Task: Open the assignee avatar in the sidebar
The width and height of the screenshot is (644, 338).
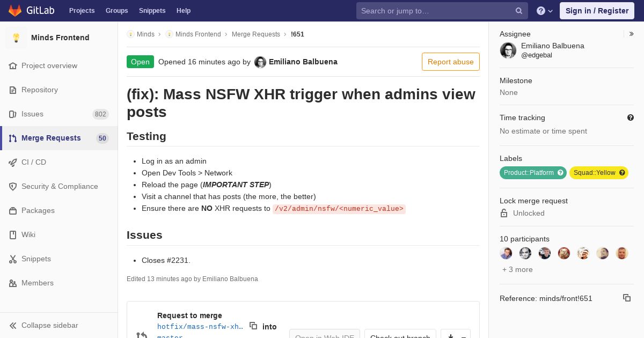Action: click(x=508, y=50)
